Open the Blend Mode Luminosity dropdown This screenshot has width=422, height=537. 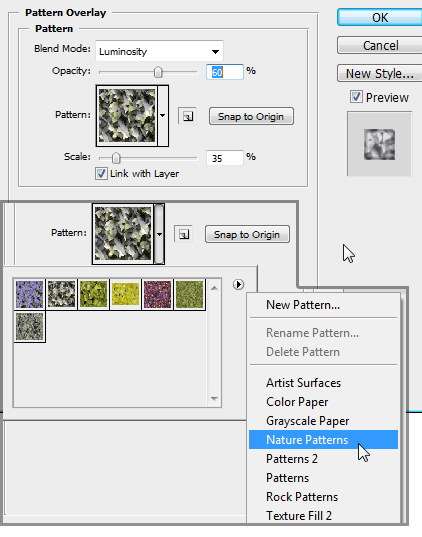159,51
